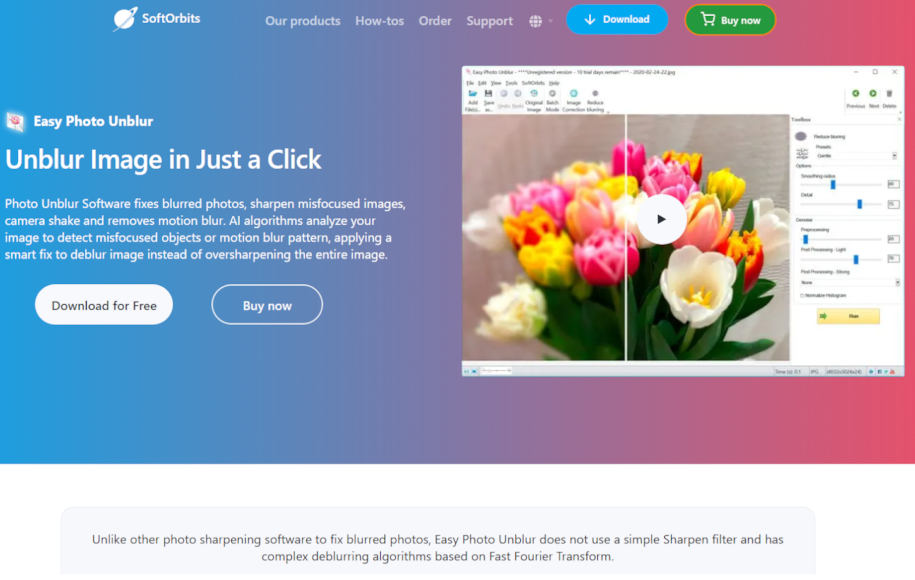Open the Support nav item

click(x=489, y=21)
